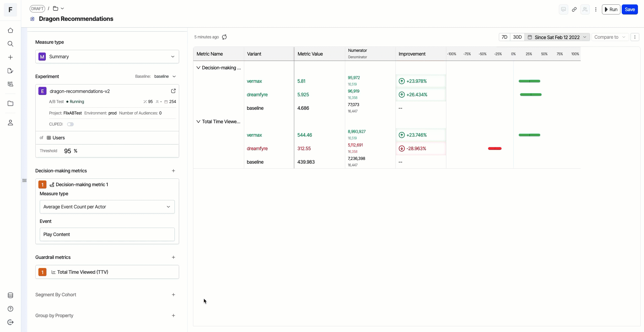This screenshot has width=644, height=332.
Task: Open Average Event Count per Actor dropdown
Action: tap(107, 207)
